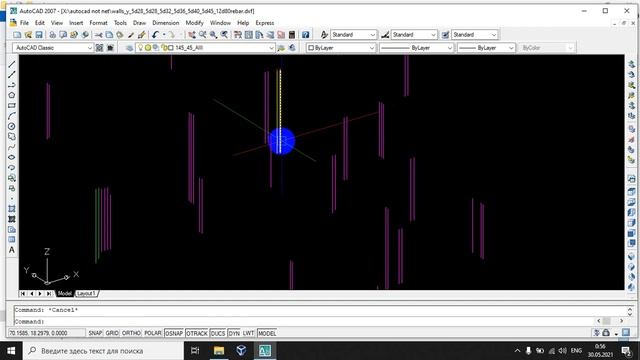Click the Text Style icon

tap(324, 35)
